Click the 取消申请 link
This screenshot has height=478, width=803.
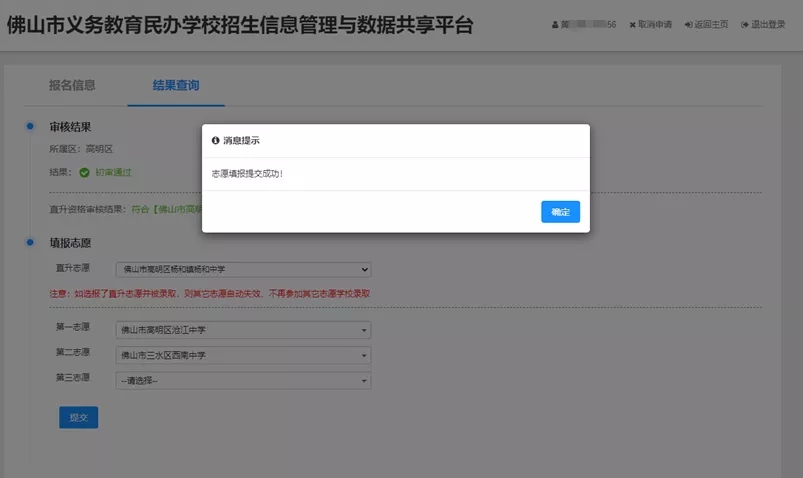[656, 25]
